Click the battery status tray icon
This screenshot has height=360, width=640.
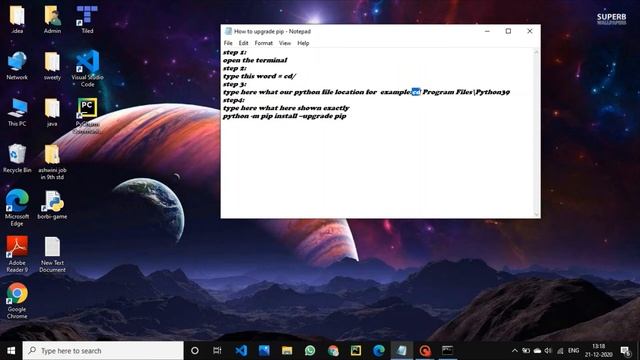[x=526, y=351]
